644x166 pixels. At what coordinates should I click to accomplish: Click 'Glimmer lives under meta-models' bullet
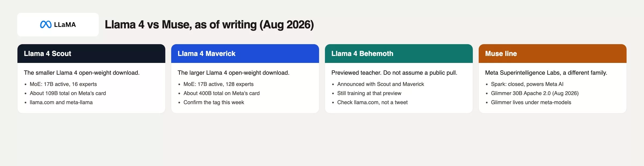531,102
